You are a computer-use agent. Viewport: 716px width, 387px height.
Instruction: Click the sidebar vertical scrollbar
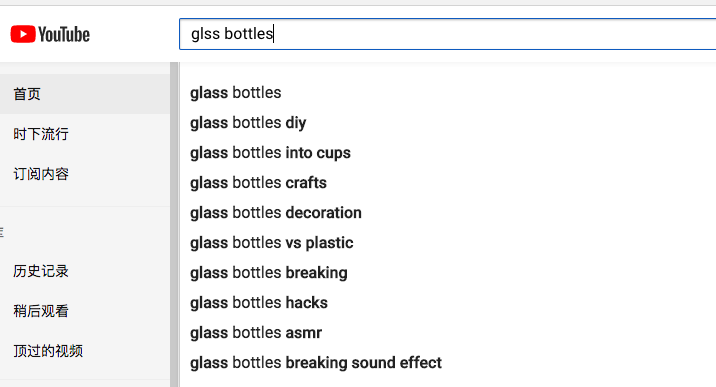174,225
